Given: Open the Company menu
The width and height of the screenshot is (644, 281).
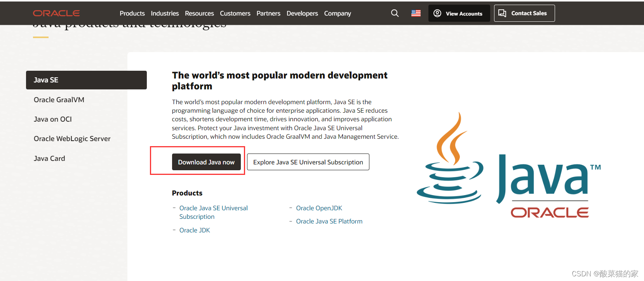Looking at the screenshot, I should (x=338, y=13).
